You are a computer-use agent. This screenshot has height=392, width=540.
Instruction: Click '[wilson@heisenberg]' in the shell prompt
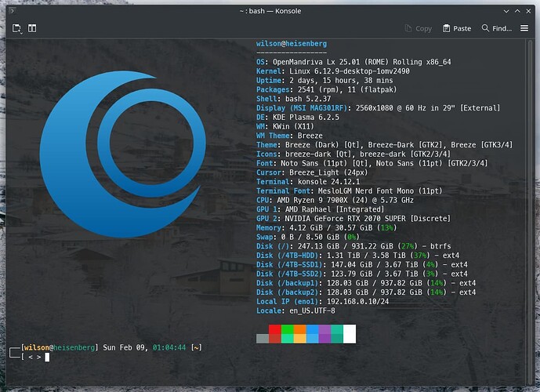(60, 348)
